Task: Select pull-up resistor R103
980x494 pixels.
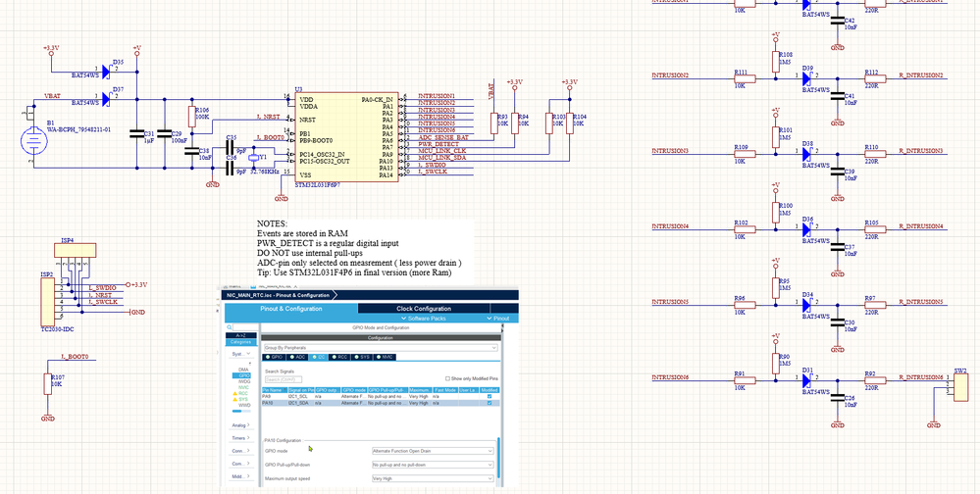Action: point(549,123)
